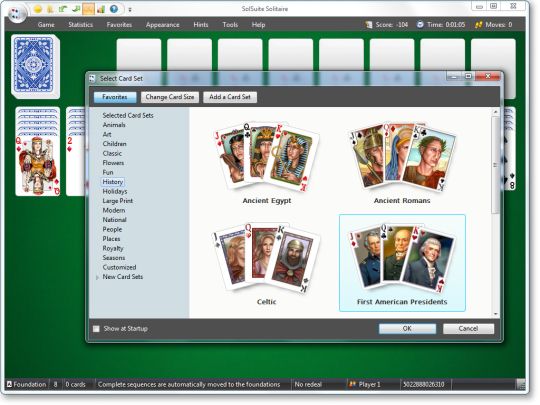Click the Foundation status bar entry
This screenshot has height=405, width=540.
[27, 384]
